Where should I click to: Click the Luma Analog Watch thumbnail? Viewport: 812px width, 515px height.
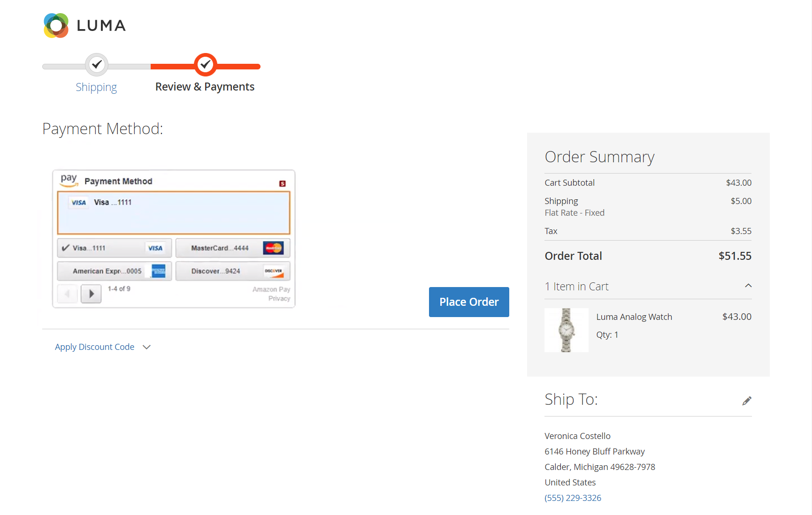tap(566, 330)
